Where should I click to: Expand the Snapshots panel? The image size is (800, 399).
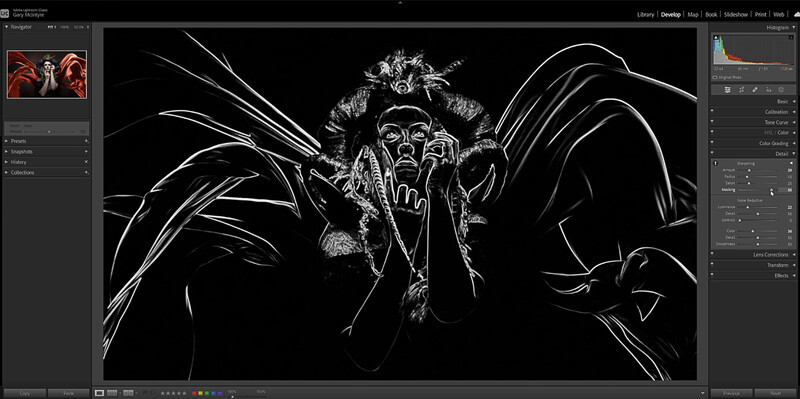[x=6, y=152]
